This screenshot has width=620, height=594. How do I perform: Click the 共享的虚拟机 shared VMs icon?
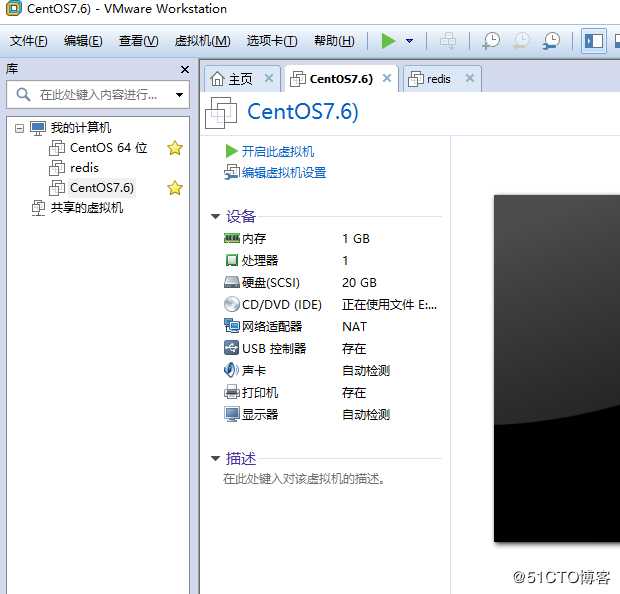click(38, 208)
